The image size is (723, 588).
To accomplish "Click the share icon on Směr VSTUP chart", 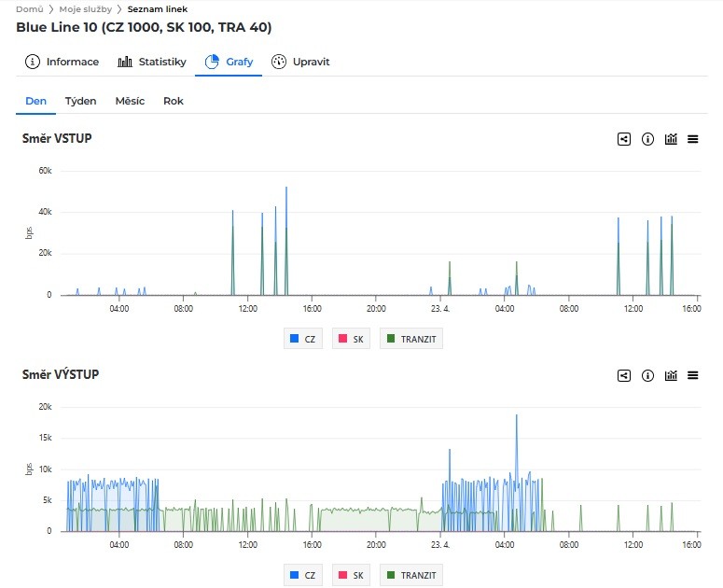I will click(624, 139).
